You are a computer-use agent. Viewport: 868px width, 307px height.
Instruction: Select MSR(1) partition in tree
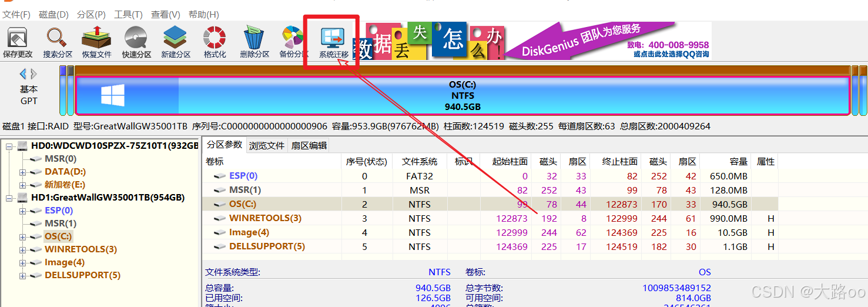click(61, 223)
